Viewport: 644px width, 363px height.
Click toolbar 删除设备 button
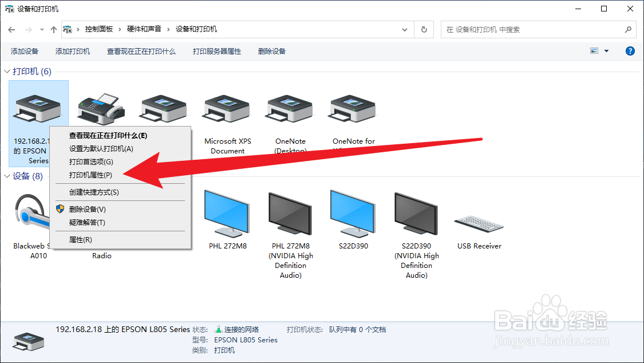coord(272,52)
